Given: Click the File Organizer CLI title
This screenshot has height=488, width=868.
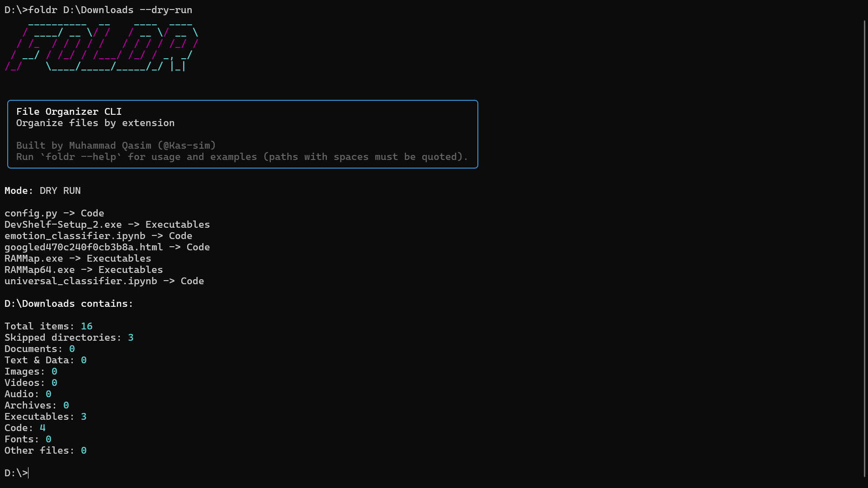Looking at the screenshot, I should click(68, 112).
